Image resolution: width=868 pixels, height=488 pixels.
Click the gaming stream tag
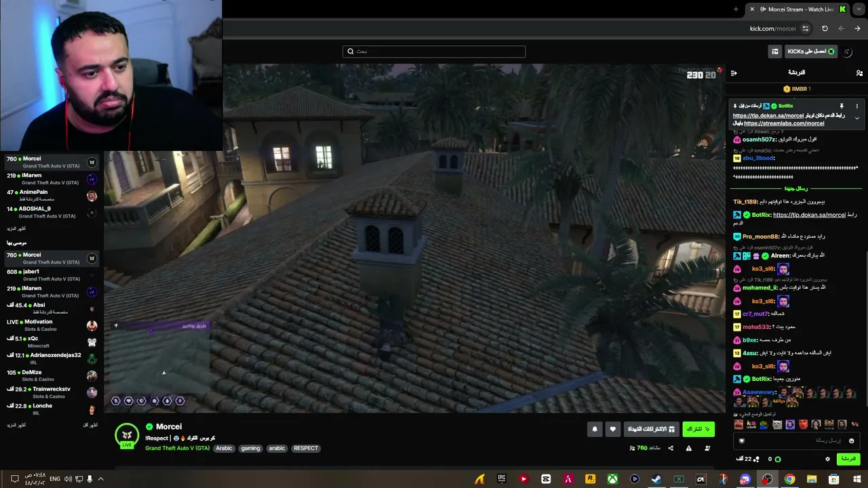pos(250,448)
